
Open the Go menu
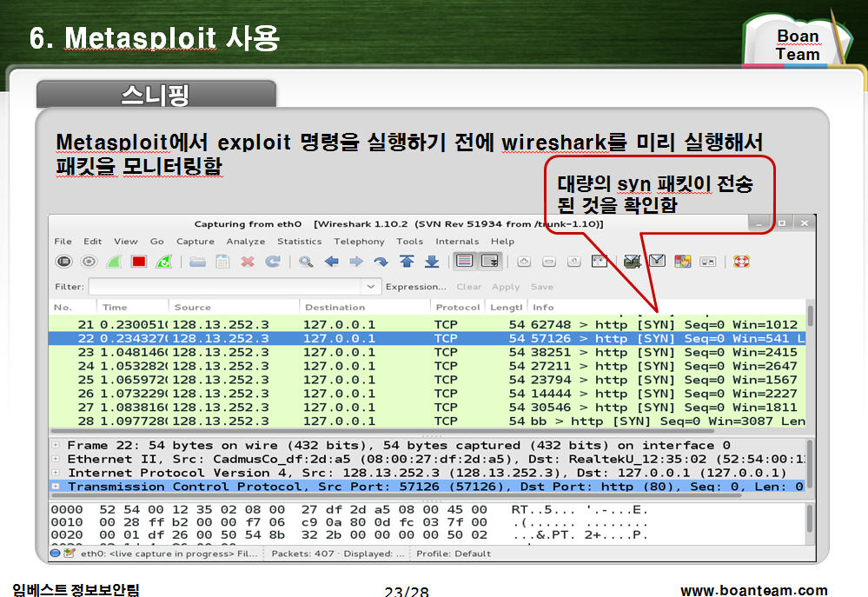[x=156, y=242]
